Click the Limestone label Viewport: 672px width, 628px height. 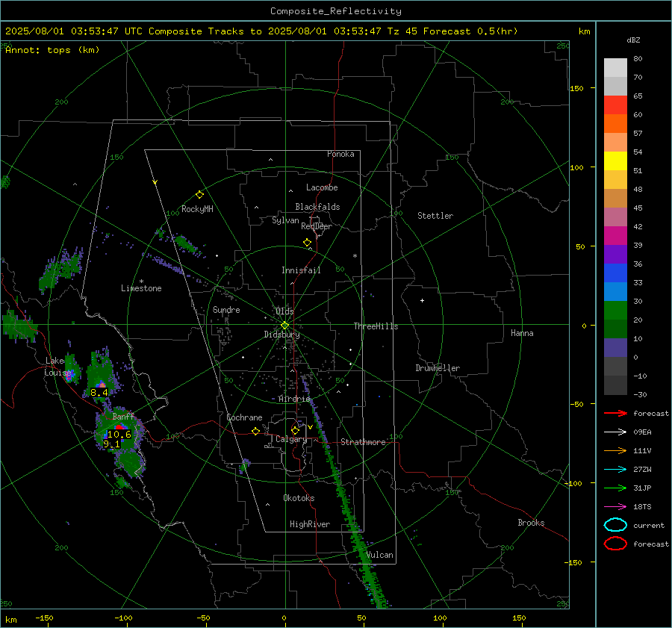141,288
